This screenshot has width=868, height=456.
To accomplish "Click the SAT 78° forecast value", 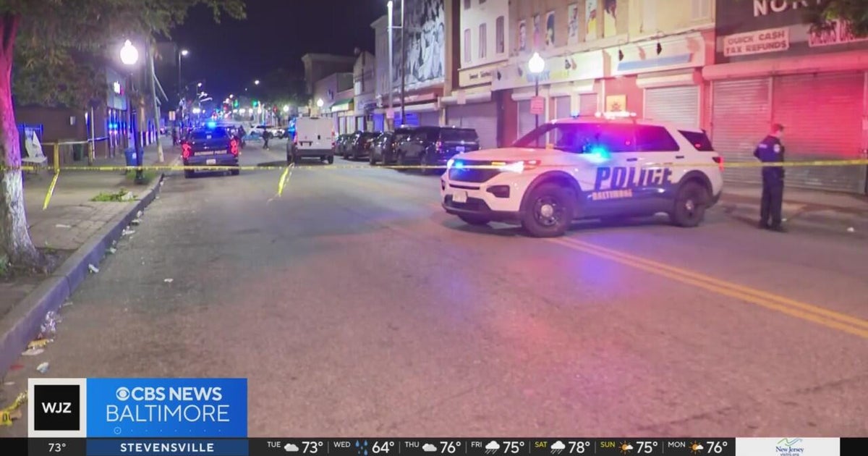I will pos(579,447).
